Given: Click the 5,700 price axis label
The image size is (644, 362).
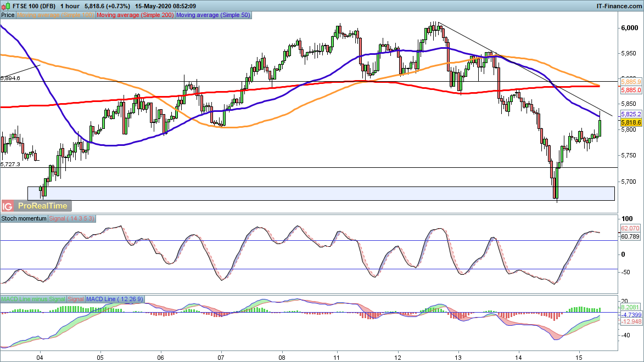Looking at the screenshot, I should 629,182.
